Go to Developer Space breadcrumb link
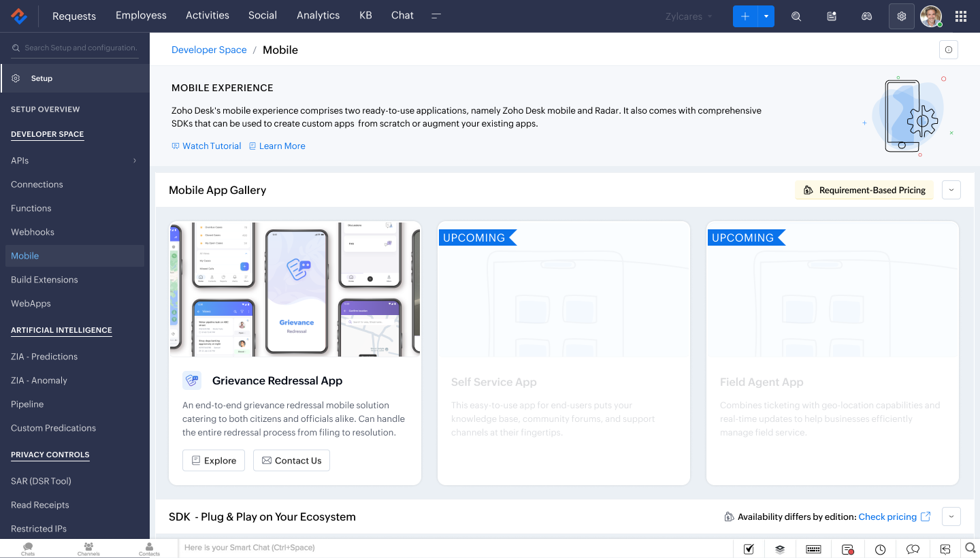The height and width of the screenshot is (558, 980). tap(209, 50)
